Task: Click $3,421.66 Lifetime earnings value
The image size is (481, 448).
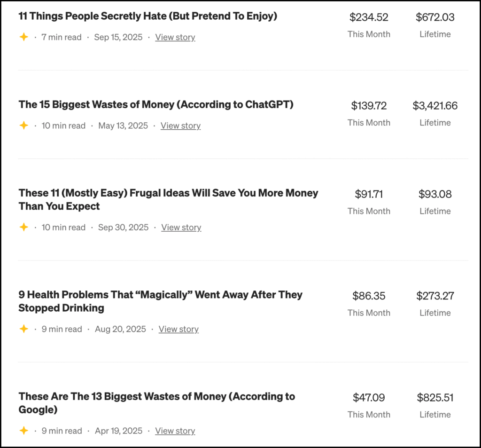Action: pyautogui.click(x=435, y=106)
